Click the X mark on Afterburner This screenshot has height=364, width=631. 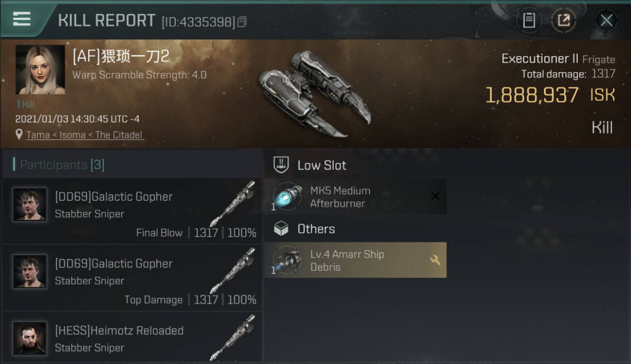point(435,197)
